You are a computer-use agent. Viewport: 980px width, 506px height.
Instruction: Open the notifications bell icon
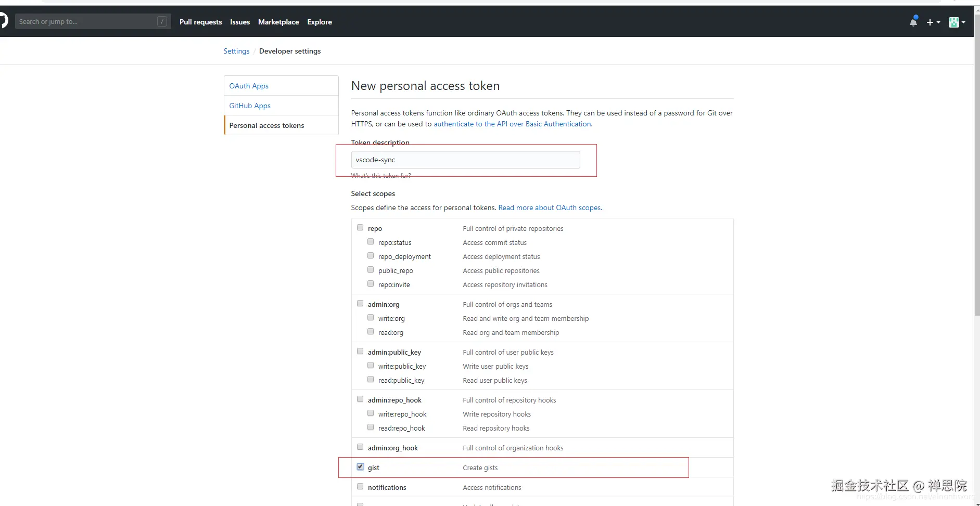tap(913, 22)
